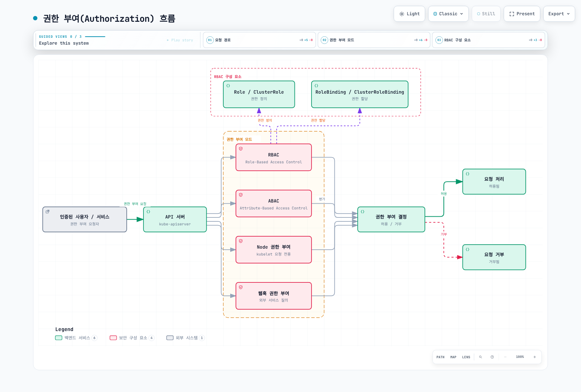This screenshot has width=581, height=392.
Task: Click the 권한 할당 edge label
Action: point(318,121)
